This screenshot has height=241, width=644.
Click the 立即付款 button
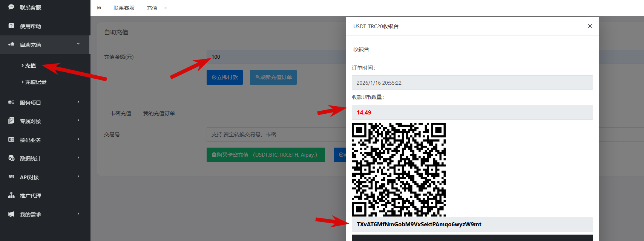point(225,77)
